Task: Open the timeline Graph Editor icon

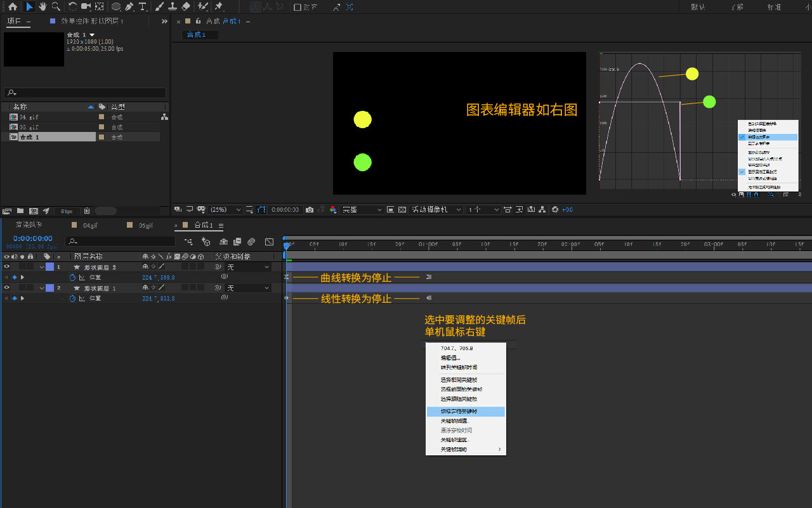Action: point(270,242)
